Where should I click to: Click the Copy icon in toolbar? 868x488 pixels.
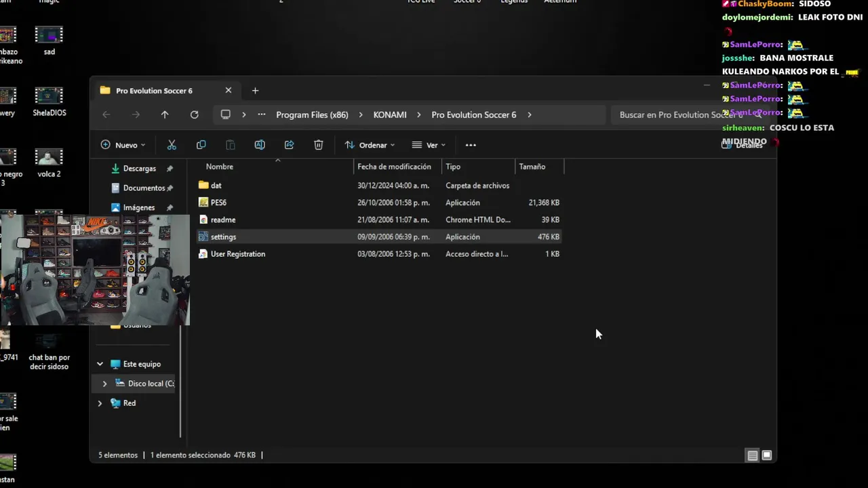201,145
